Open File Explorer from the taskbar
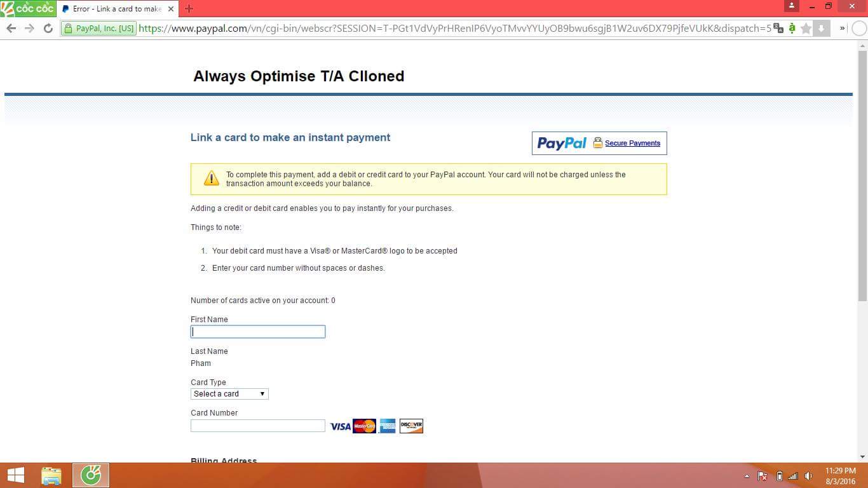 [x=51, y=475]
